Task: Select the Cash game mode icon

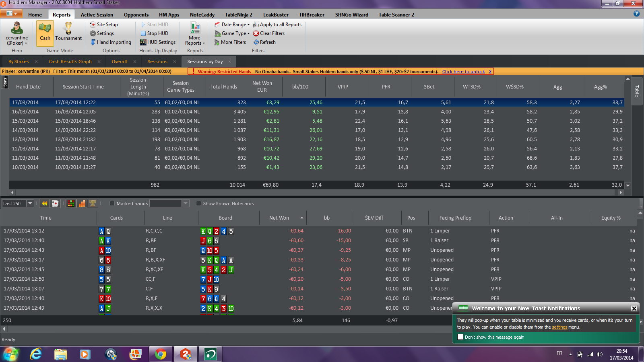Action: point(45,33)
